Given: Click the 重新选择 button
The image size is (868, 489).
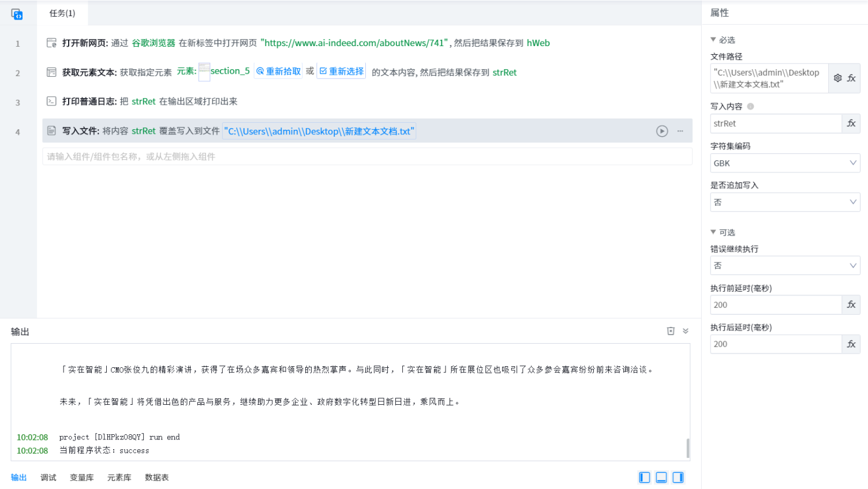Looking at the screenshot, I should click(x=342, y=72).
